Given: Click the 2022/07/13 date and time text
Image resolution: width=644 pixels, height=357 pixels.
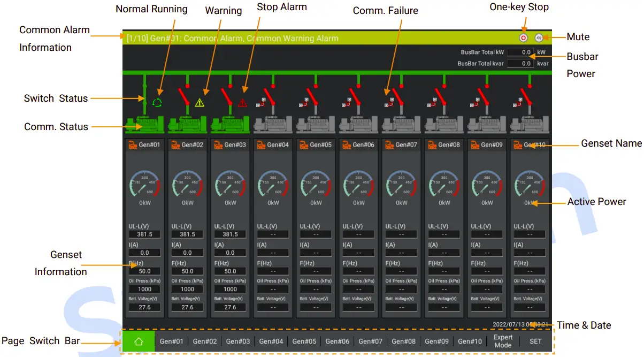Looking at the screenshot, I should point(520,324).
